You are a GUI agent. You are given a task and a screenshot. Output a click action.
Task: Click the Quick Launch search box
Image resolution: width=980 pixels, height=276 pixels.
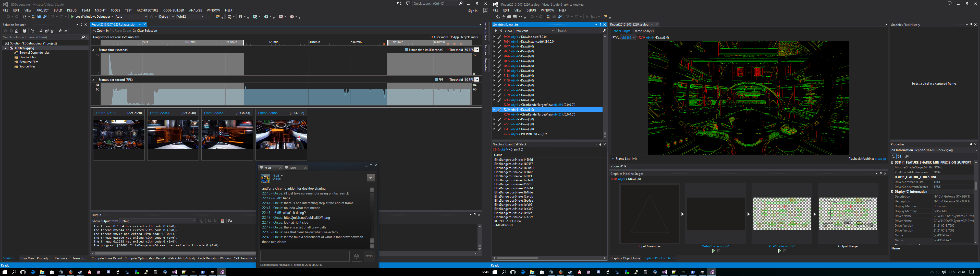click(437, 3)
